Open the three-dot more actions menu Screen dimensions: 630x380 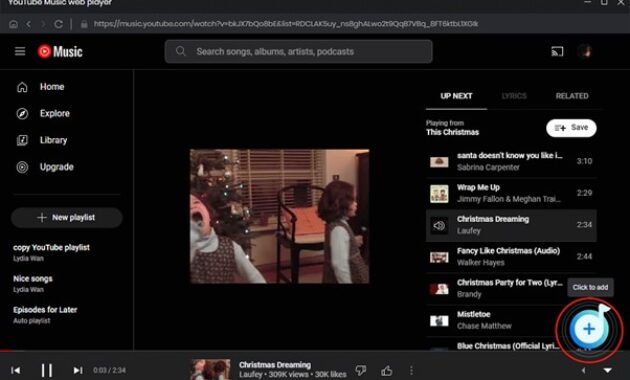pos(411,370)
